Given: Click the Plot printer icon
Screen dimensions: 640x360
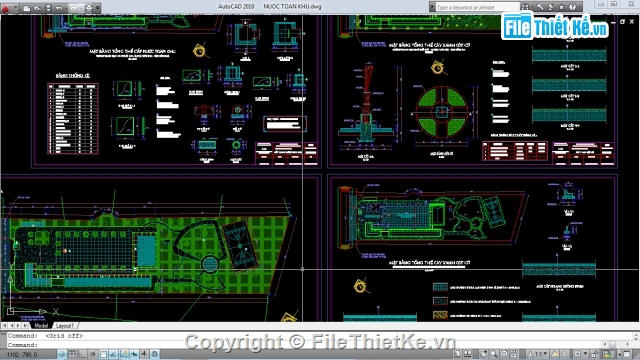Looking at the screenshot, I should [x=89, y=8].
